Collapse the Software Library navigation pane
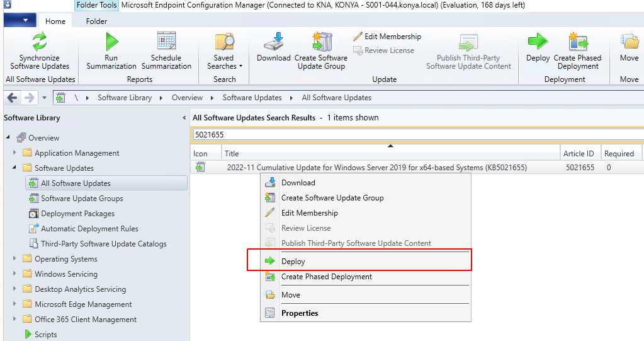Screen dimensions: 644x341 (184, 118)
